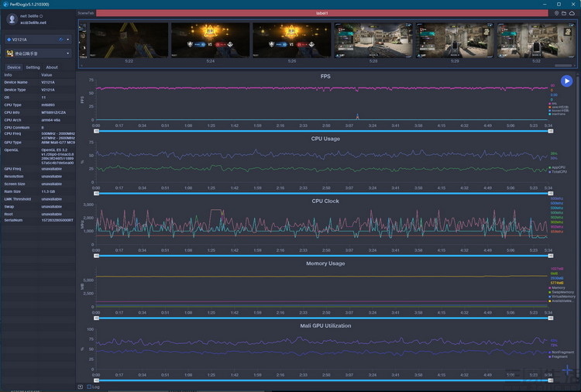Click right handle of FPS range slider
This screenshot has height=392, width=581.
551,131
